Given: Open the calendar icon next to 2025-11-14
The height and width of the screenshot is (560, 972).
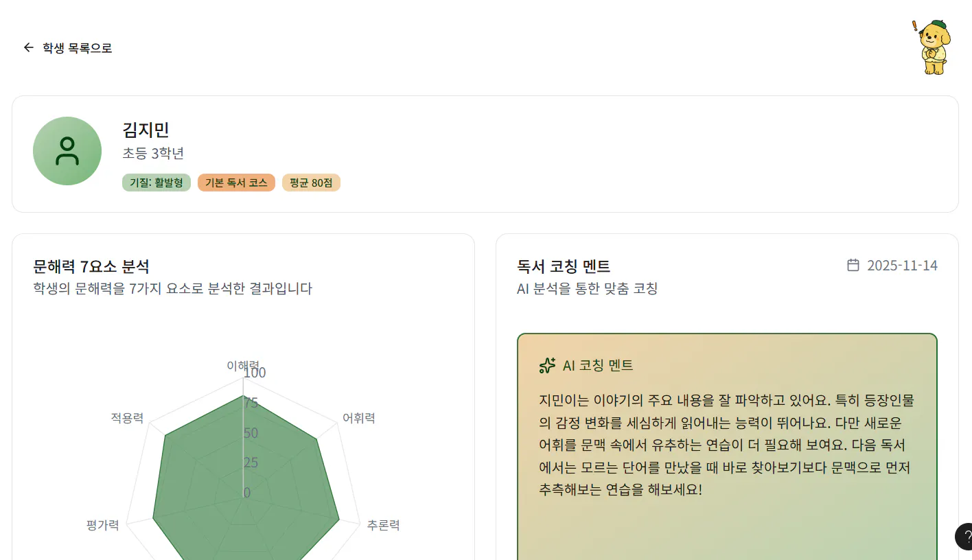Looking at the screenshot, I should [853, 265].
